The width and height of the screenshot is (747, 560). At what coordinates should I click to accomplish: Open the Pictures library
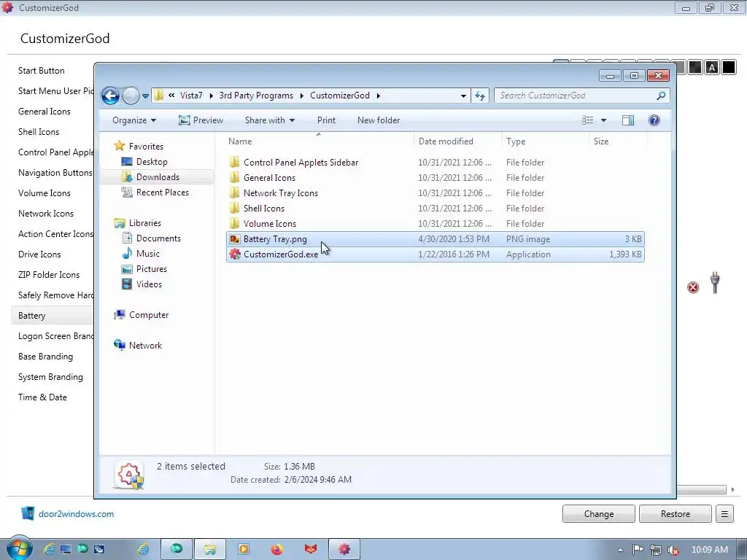coord(152,269)
